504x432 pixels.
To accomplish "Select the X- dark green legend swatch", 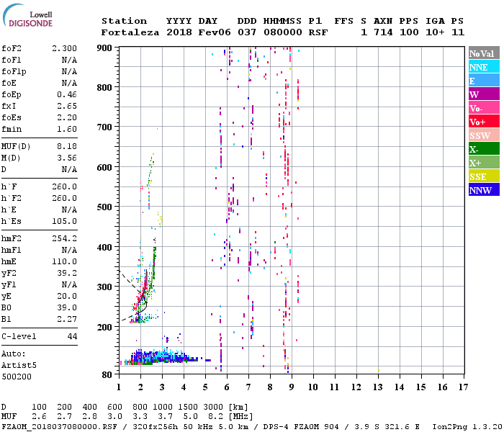I will click(484, 149).
